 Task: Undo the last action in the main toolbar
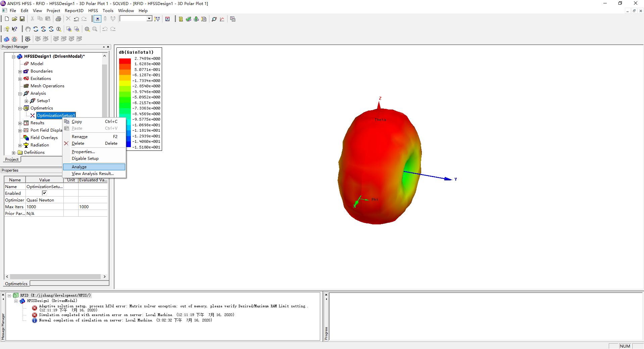click(76, 19)
